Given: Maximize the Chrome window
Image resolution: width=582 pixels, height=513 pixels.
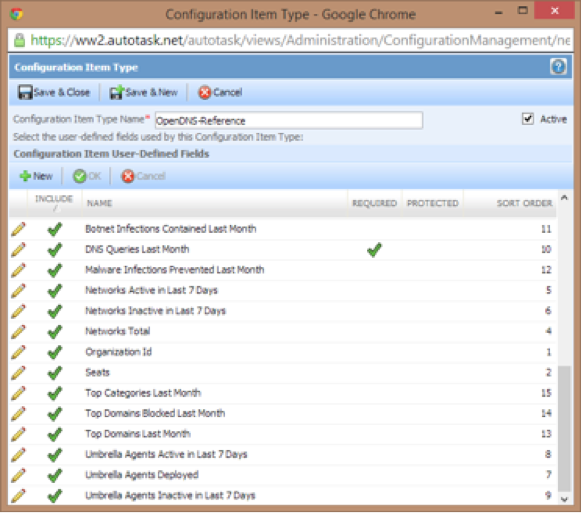Looking at the screenshot, I should click(523, 11).
